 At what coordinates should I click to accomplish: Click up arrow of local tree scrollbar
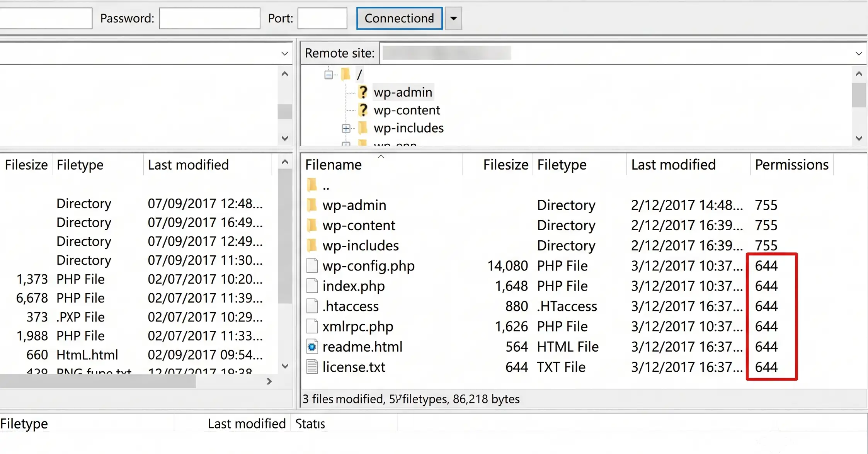(x=285, y=73)
